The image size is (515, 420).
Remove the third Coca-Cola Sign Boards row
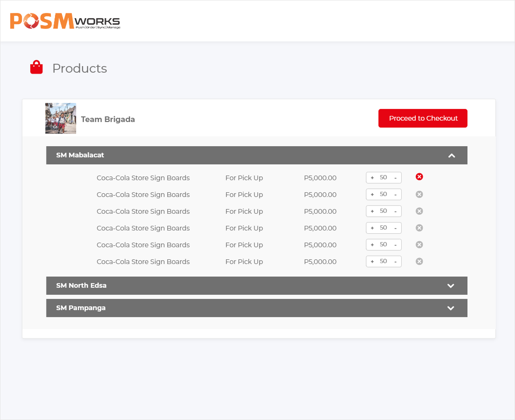coord(419,211)
